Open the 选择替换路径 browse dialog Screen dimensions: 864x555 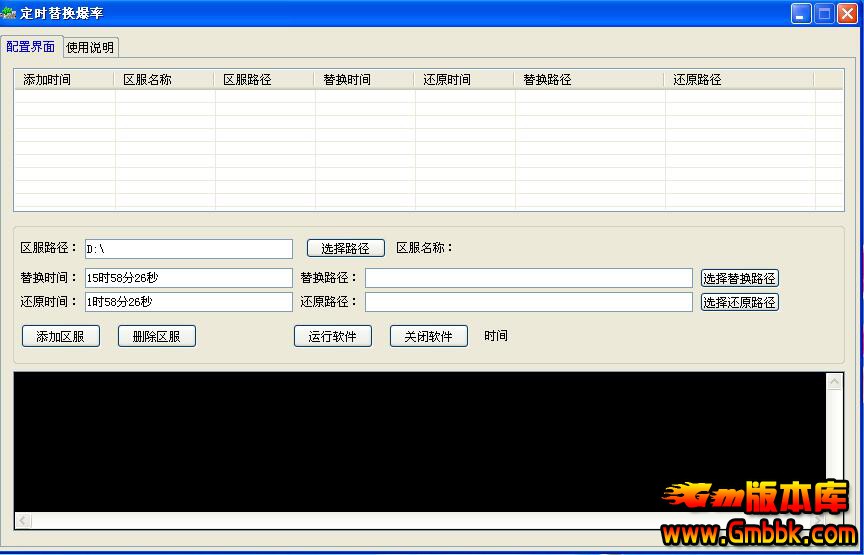(x=739, y=278)
